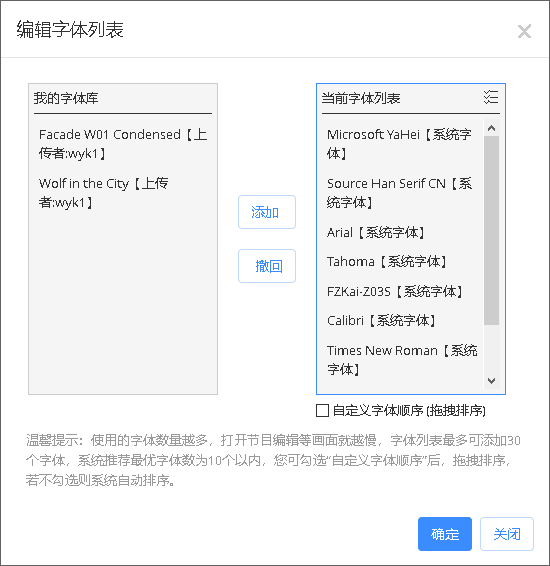
Task: Click the scrollbar down arrow
Action: point(491,381)
